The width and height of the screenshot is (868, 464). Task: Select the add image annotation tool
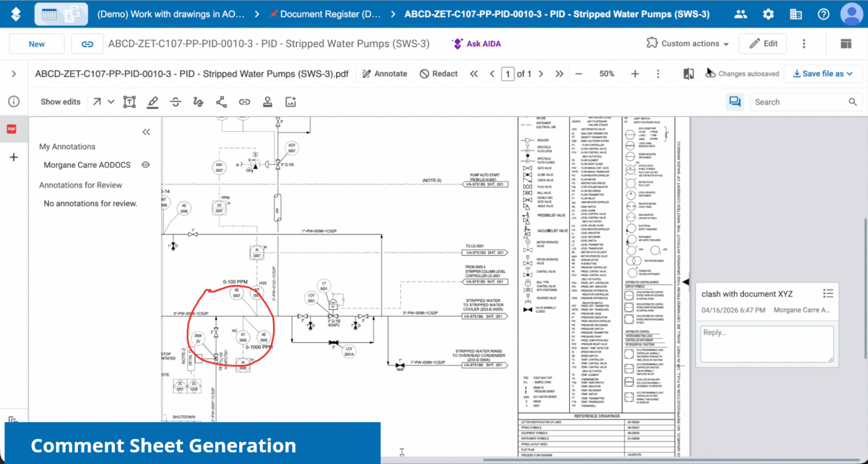tap(291, 102)
